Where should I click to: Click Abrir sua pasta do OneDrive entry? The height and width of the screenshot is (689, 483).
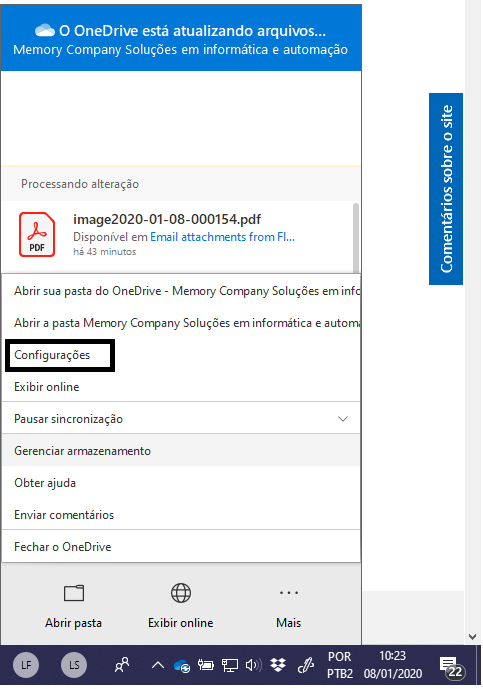tap(181, 291)
